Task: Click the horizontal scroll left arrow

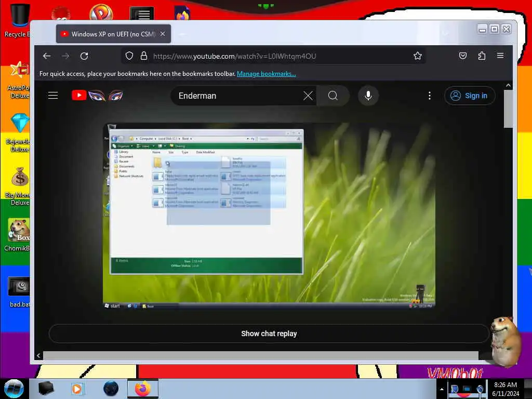Action: click(x=38, y=355)
